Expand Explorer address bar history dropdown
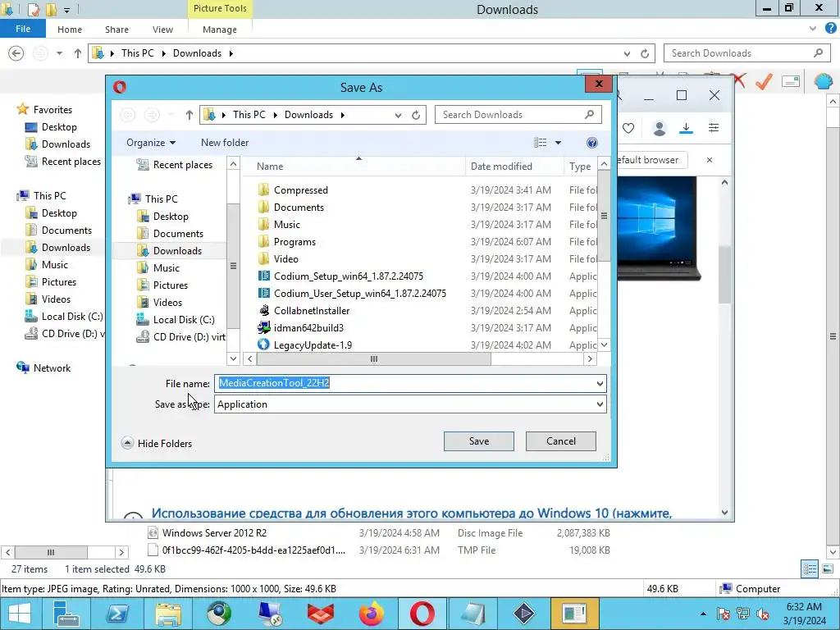Image resolution: width=840 pixels, height=630 pixels. click(x=627, y=53)
